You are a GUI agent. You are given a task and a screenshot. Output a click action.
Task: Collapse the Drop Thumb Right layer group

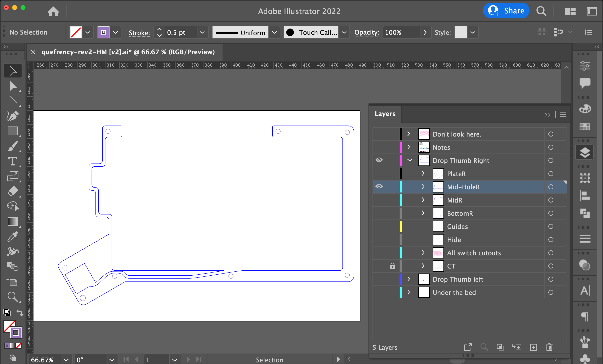point(410,160)
